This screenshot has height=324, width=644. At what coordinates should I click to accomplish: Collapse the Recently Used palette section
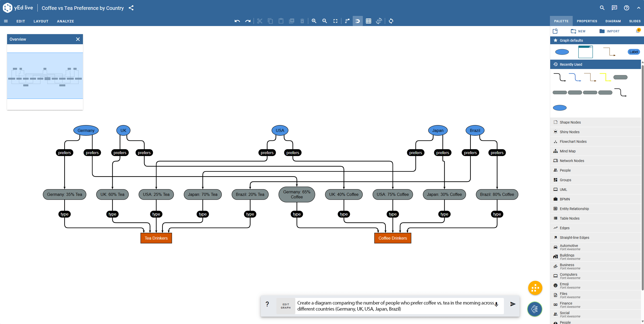click(x=571, y=64)
